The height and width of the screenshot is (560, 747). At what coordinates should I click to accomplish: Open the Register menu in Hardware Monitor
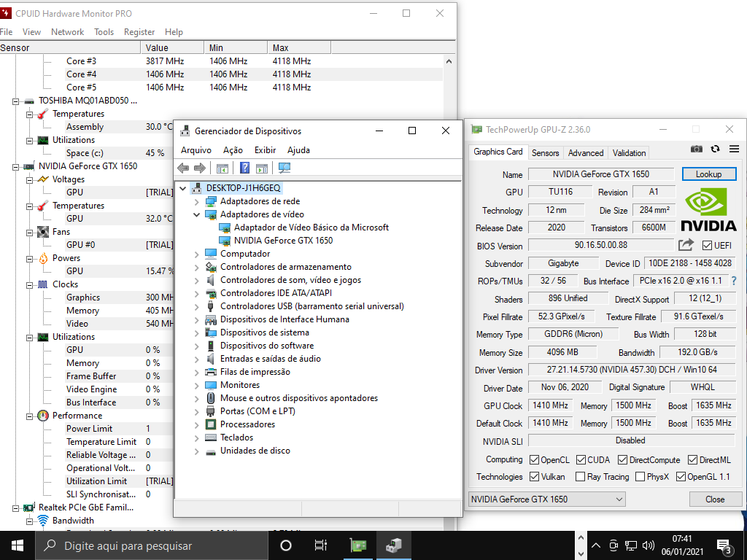click(139, 32)
